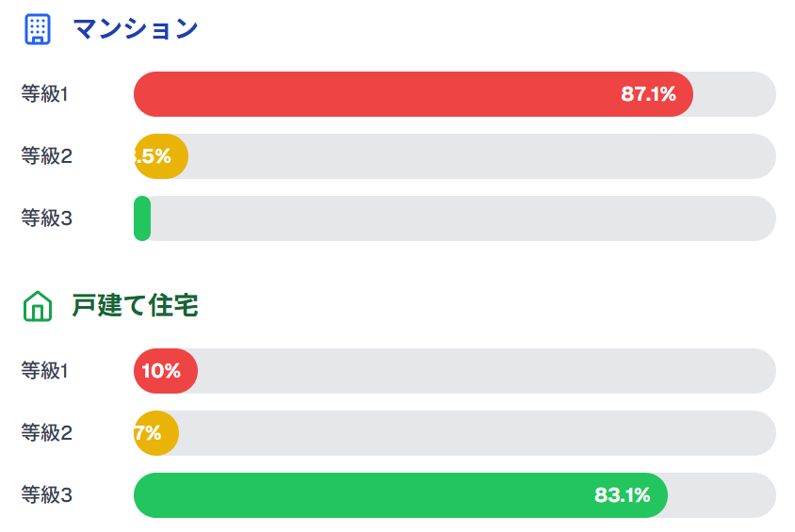
Task: Click the green 戸建て住宅 house icon
Action: [37, 306]
